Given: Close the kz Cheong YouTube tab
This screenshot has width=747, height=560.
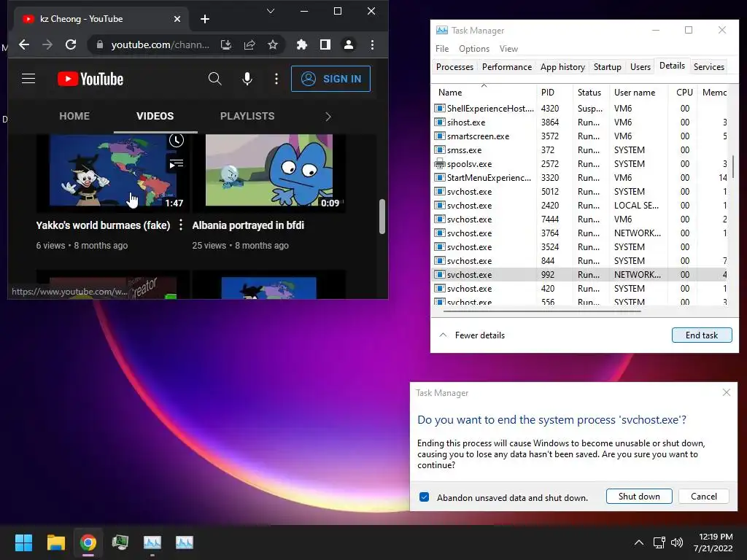Looking at the screenshot, I should pos(177,19).
